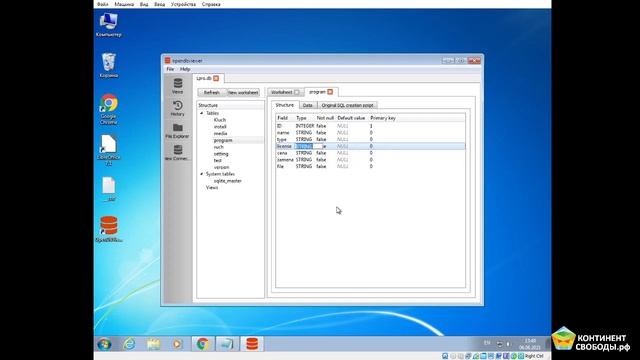The image size is (640, 360).
Task: Click the Refresh button
Action: [211, 93]
